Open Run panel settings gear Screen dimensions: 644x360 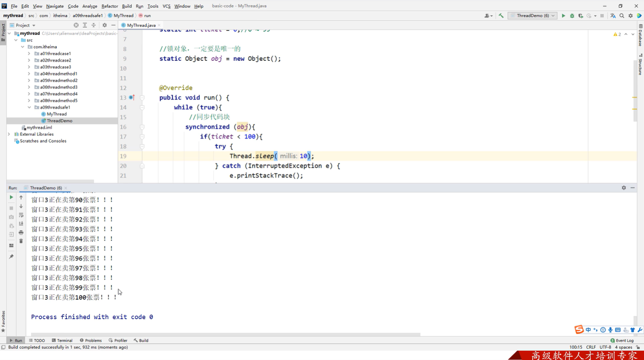point(624,188)
